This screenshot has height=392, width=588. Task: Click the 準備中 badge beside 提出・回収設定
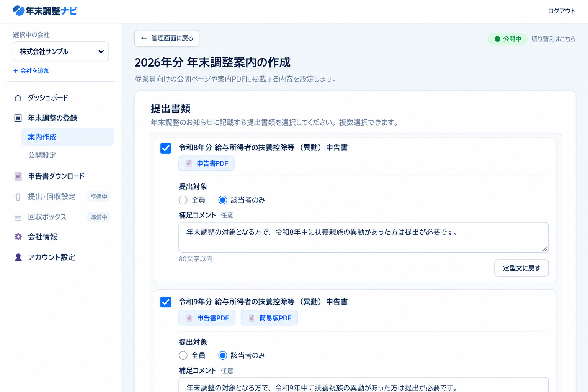click(99, 197)
